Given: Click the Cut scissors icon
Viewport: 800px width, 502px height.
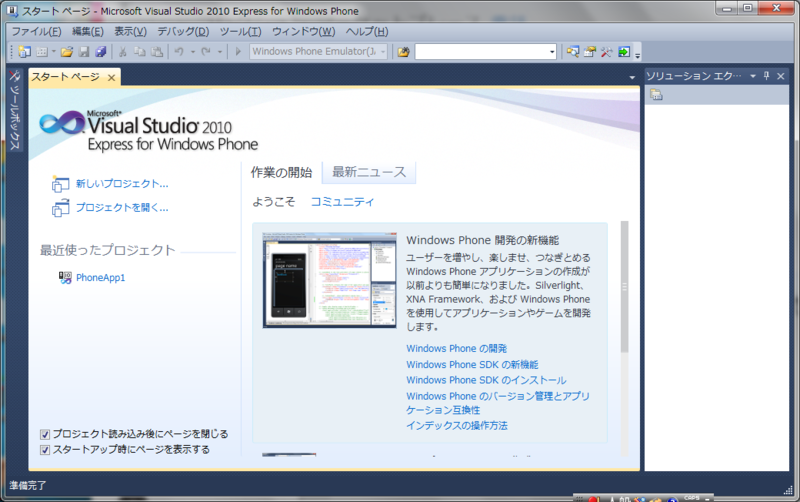Looking at the screenshot, I should [x=122, y=52].
